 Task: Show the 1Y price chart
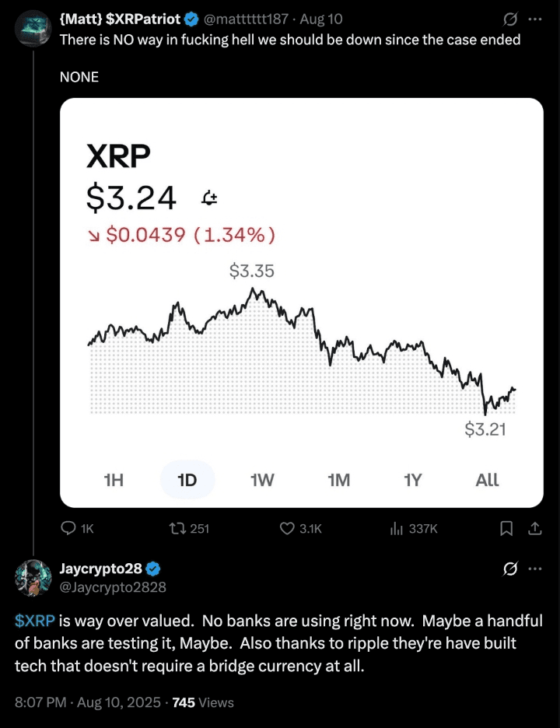(x=413, y=480)
